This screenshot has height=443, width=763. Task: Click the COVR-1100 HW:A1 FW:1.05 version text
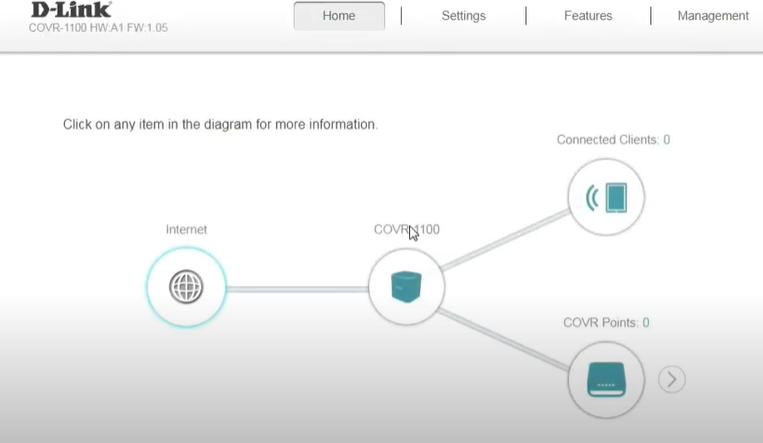pyautogui.click(x=98, y=28)
